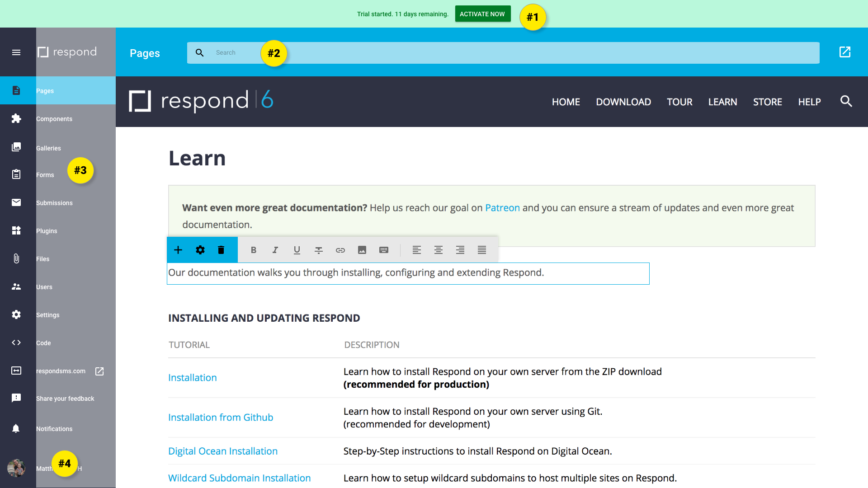Click the add block plus icon
The height and width of the screenshot is (488, 868).
tap(178, 250)
